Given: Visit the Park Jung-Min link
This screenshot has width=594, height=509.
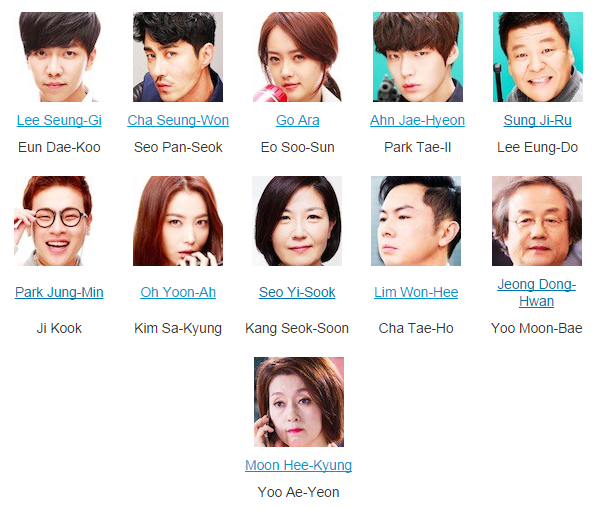Looking at the screenshot, I should pyautogui.click(x=59, y=292).
